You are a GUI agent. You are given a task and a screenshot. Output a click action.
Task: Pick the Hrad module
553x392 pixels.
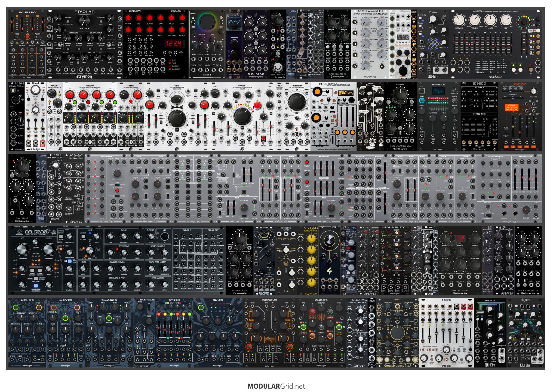click(x=131, y=116)
